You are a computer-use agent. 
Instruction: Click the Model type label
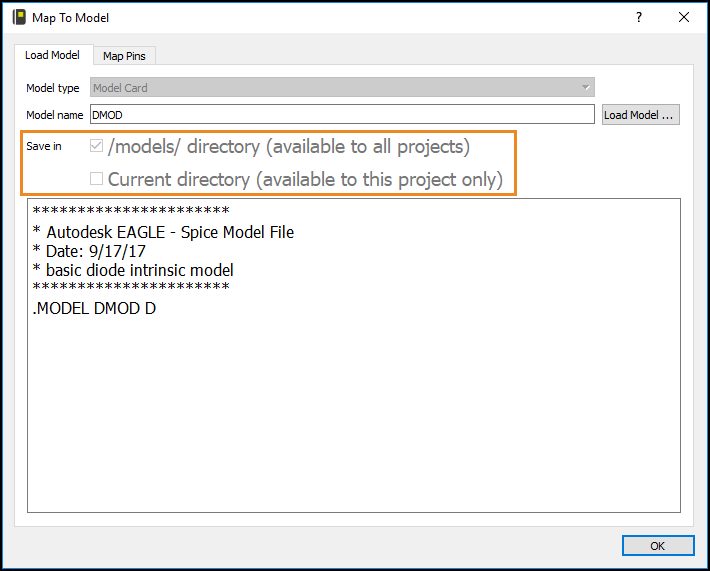(x=53, y=88)
